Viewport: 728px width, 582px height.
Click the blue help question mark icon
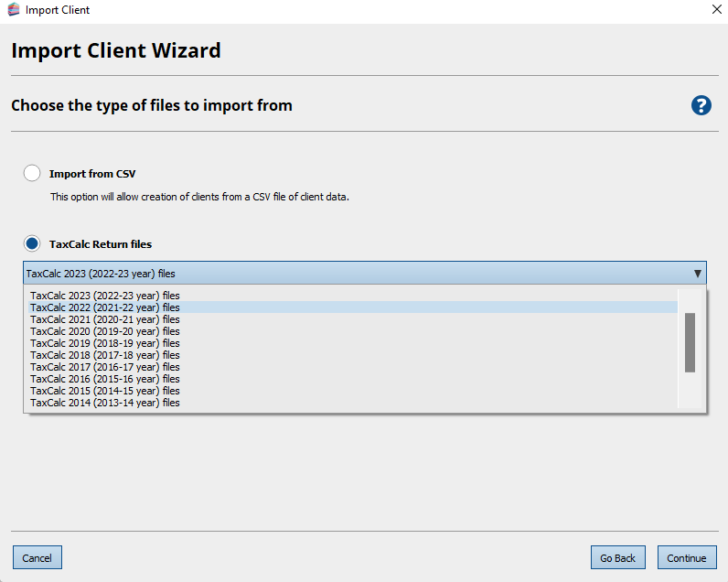pyautogui.click(x=701, y=105)
